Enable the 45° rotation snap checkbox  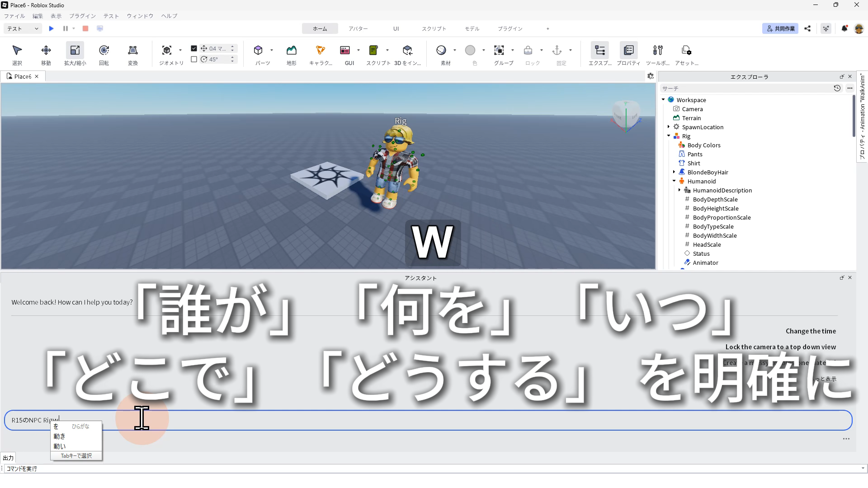194,59
